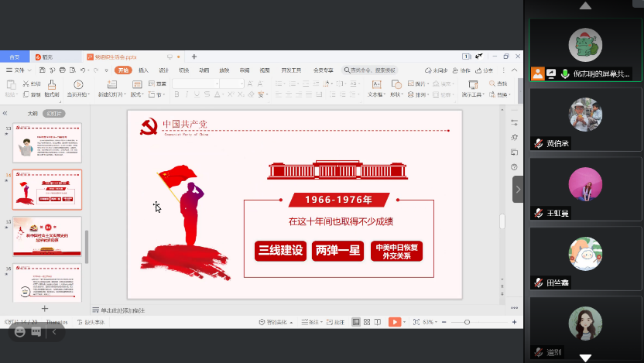Toggle Bold text formatting

[x=176, y=94]
